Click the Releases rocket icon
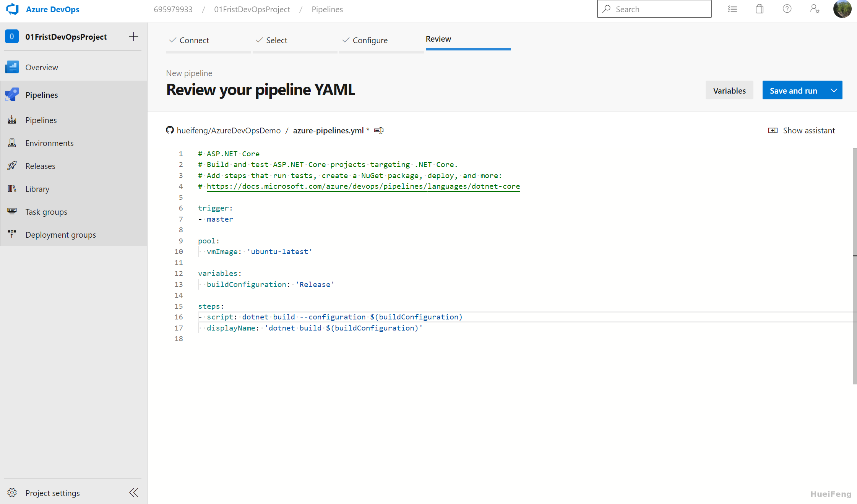This screenshot has height=504, width=857. click(12, 166)
